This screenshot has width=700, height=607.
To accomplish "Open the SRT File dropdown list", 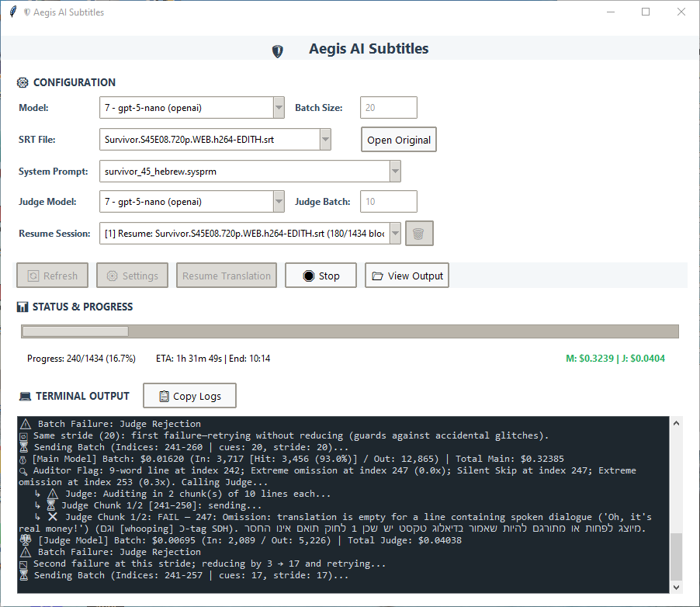I will tap(326, 140).
